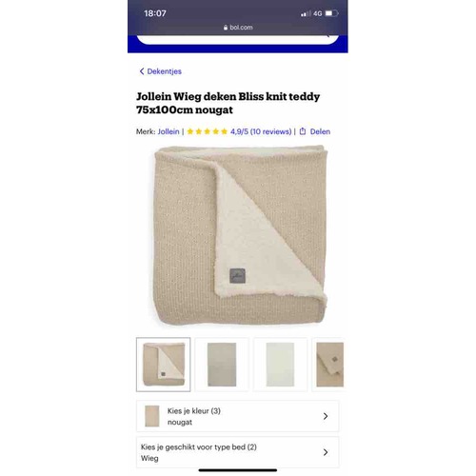The width and height of the screenshot is (476, 476).
Task: Tap the white search field at the top
Action: point(238,40)
